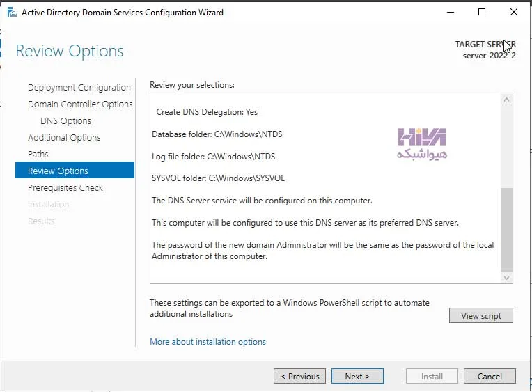Maximize the Configuration Wizard window

(482, 13)
